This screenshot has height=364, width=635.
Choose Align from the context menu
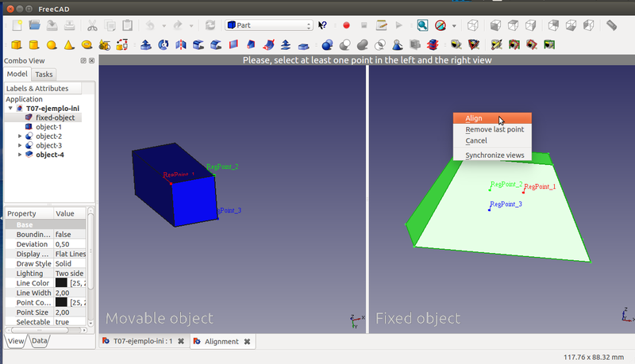tap(474, 119)
